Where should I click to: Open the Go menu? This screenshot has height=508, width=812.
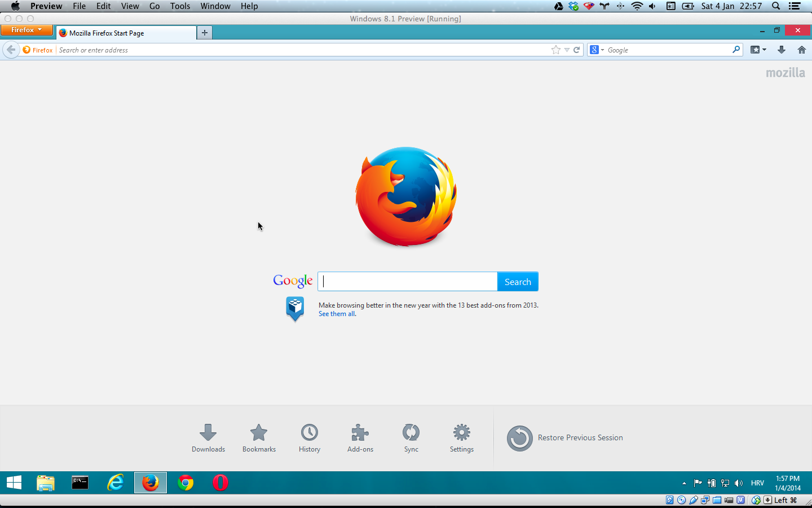click(x=155, y=6)
